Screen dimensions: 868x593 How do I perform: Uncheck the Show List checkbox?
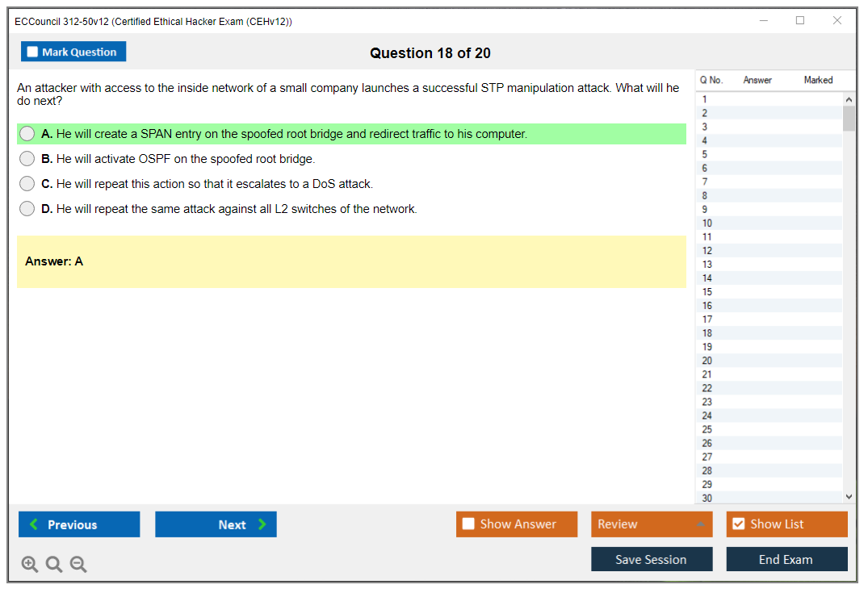click(738, 524)
